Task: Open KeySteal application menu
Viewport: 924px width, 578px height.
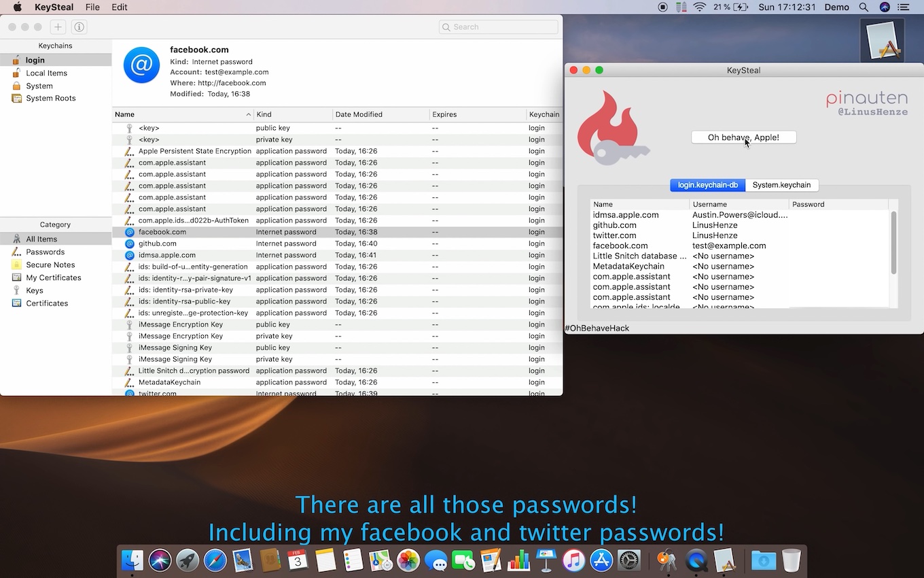Action: click(54, 7)
